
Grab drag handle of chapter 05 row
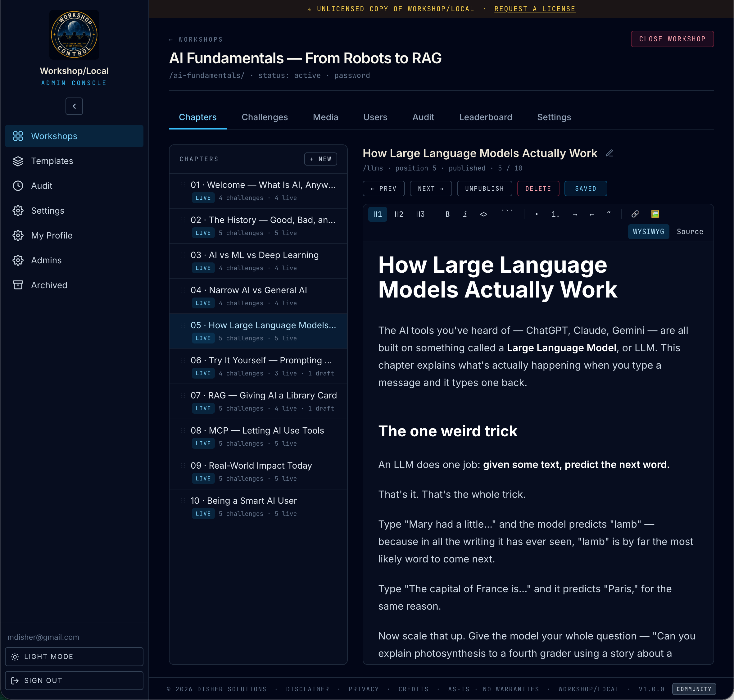(x=182, y=325)
